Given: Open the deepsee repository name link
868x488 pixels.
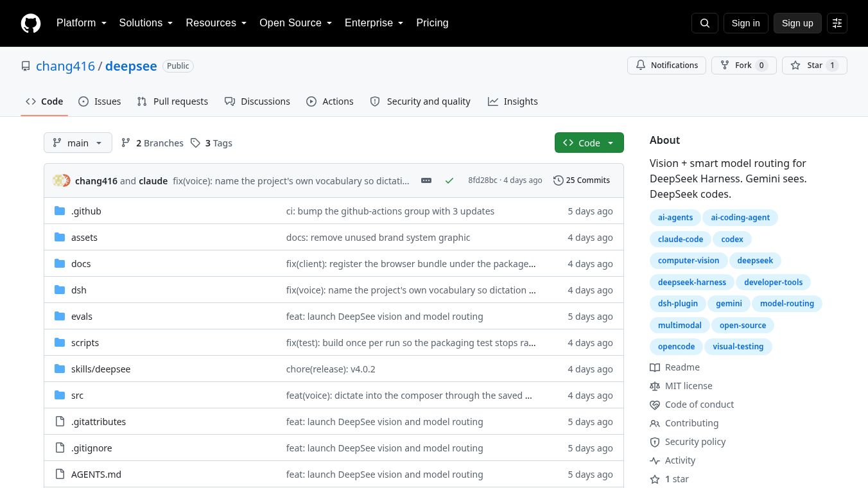Looking at the screenshot, I should (x=131, y=66).
